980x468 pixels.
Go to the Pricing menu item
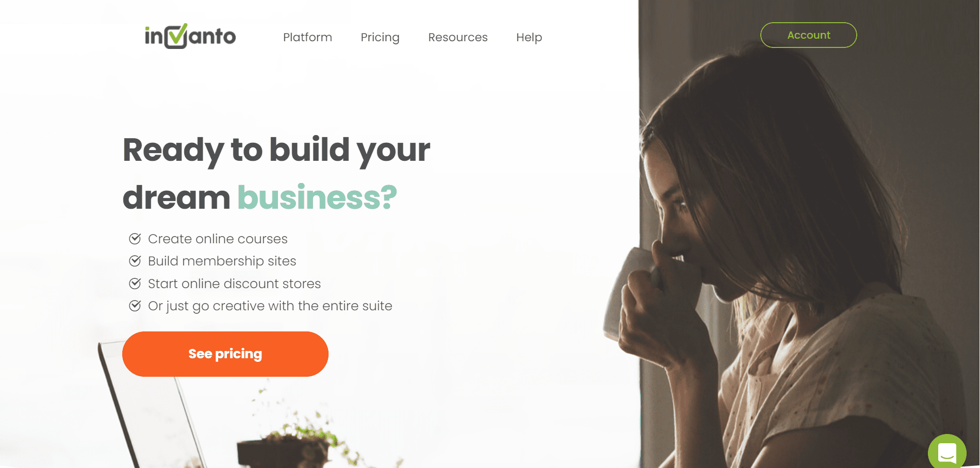pos(380,37)
